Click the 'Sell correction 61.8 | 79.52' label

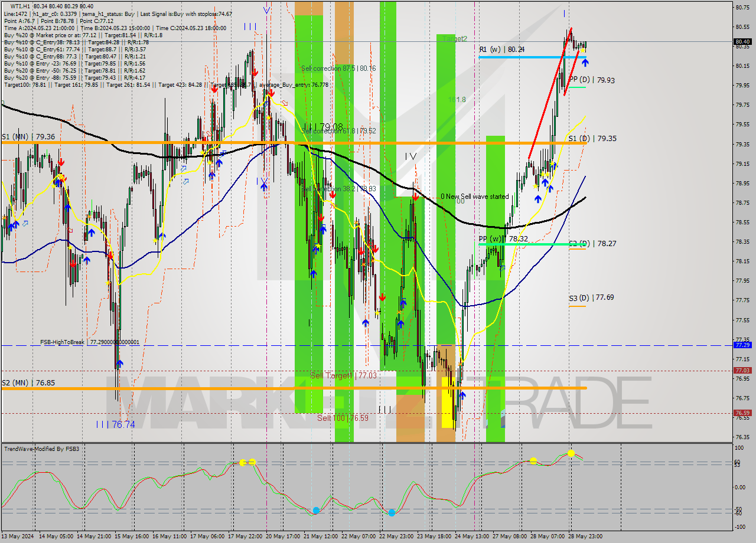point(338,131)
